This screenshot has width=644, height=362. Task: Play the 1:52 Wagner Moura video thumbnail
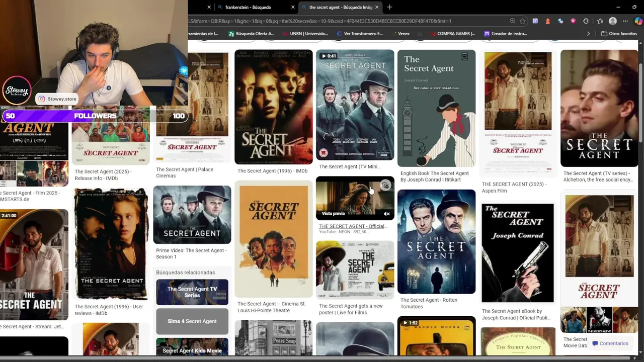(436, 336)
